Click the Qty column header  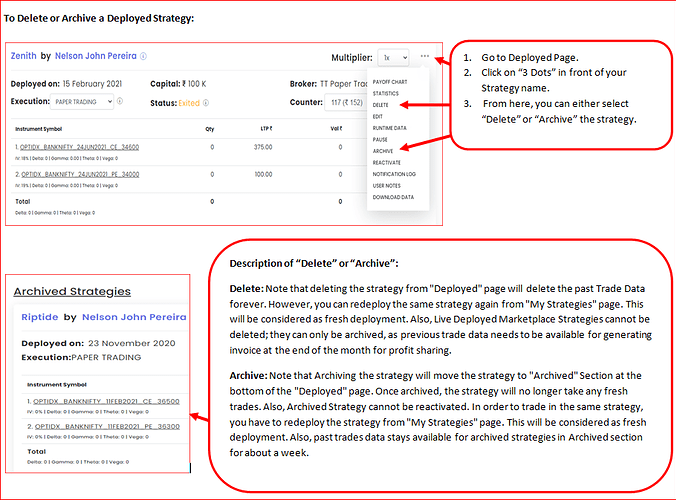[210, 129]
